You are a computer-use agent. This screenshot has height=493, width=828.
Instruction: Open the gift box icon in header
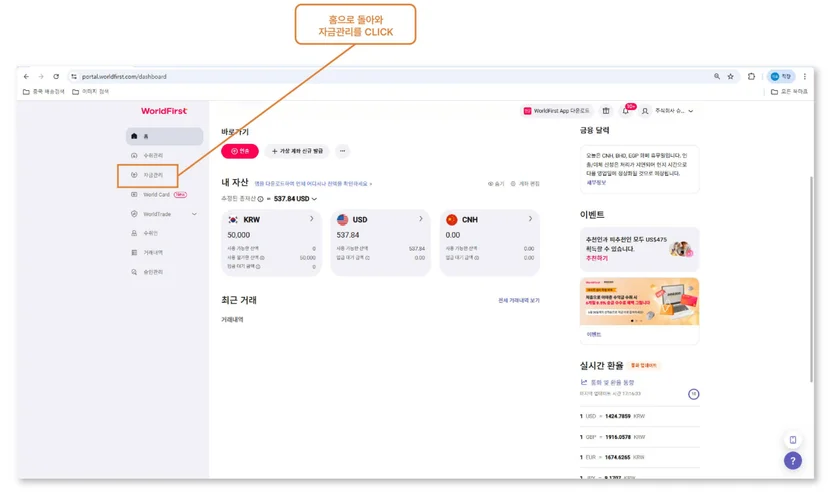click(606, 111)
